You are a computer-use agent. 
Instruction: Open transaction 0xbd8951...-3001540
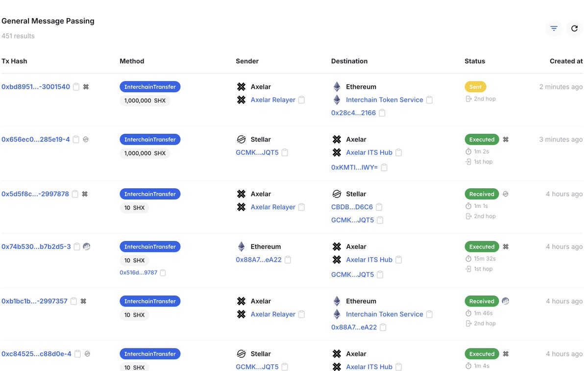[36, 87]
